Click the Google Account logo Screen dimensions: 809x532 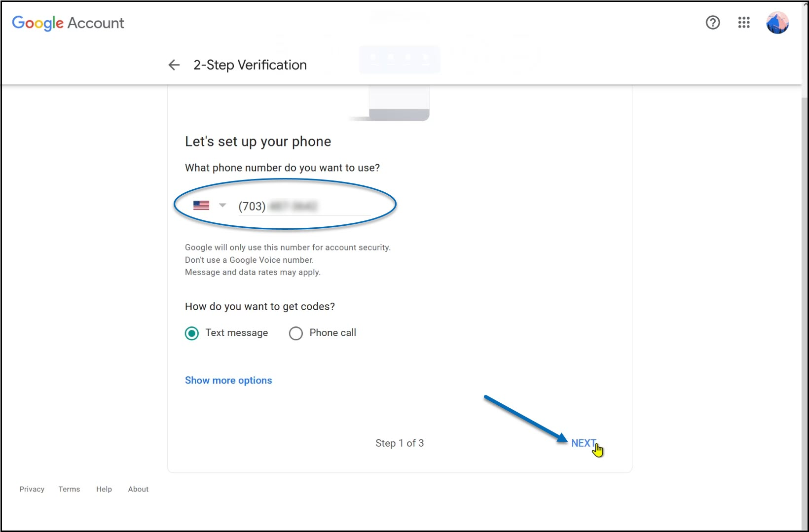click(x=68, y=23)
